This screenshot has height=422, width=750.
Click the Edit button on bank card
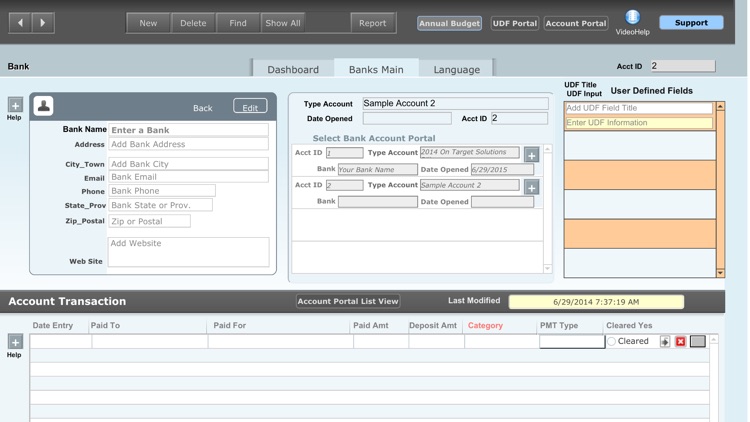[250, 107]
